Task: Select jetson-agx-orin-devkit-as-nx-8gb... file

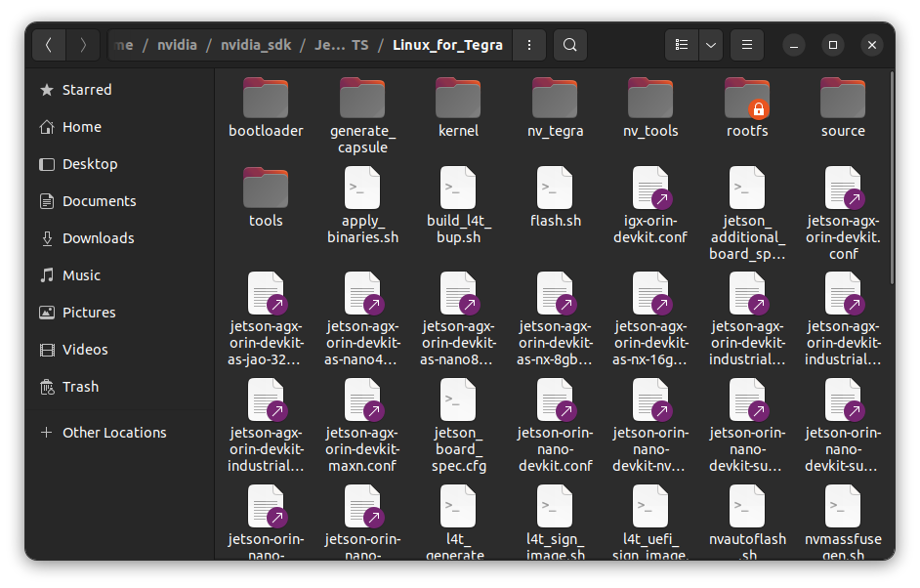Action: 555,319
